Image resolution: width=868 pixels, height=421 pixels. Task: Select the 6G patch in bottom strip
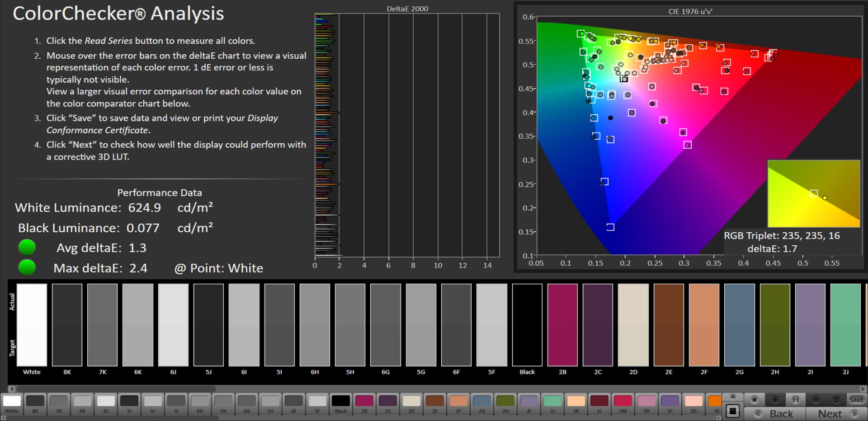pos(247,404)
